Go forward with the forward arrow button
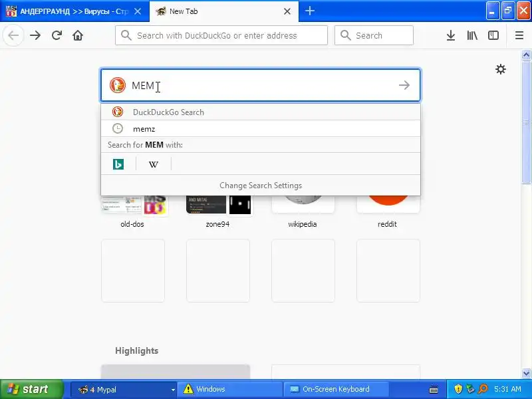This screenshot has height=399, width=532. tap(35, 35)
